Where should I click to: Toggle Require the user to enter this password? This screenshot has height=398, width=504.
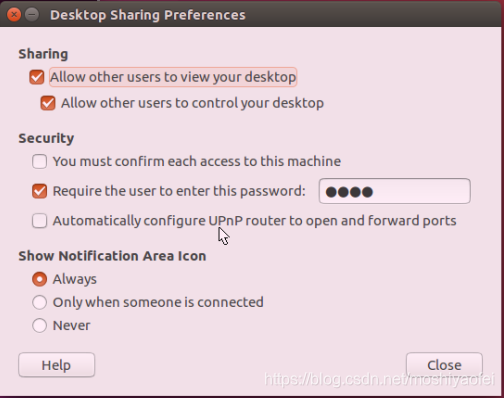(x=39, y=191)
